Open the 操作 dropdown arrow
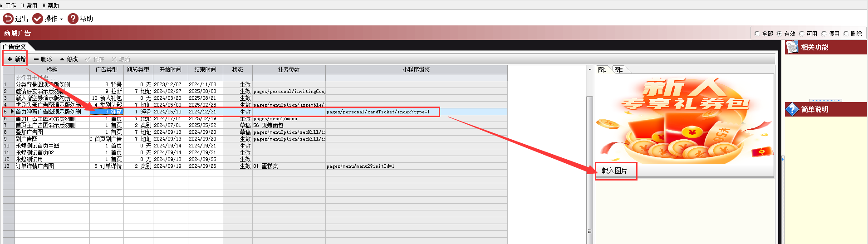This screenshot has height=244, width=868. click(61, 19)
